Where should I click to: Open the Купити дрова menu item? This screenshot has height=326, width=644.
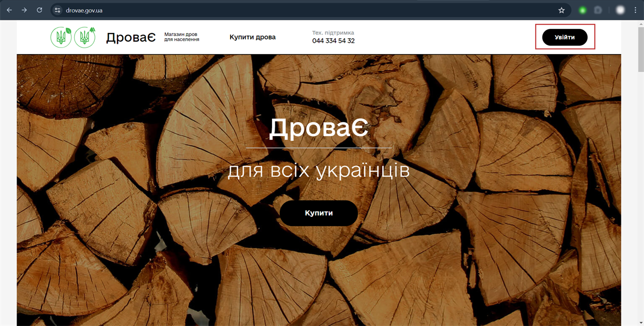point(252,37)
